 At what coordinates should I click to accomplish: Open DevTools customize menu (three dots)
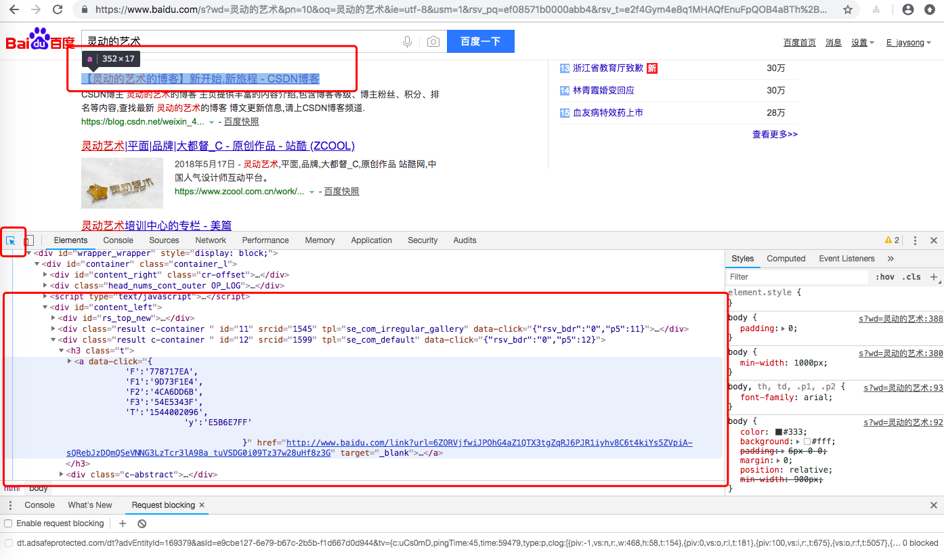(915, 240)
